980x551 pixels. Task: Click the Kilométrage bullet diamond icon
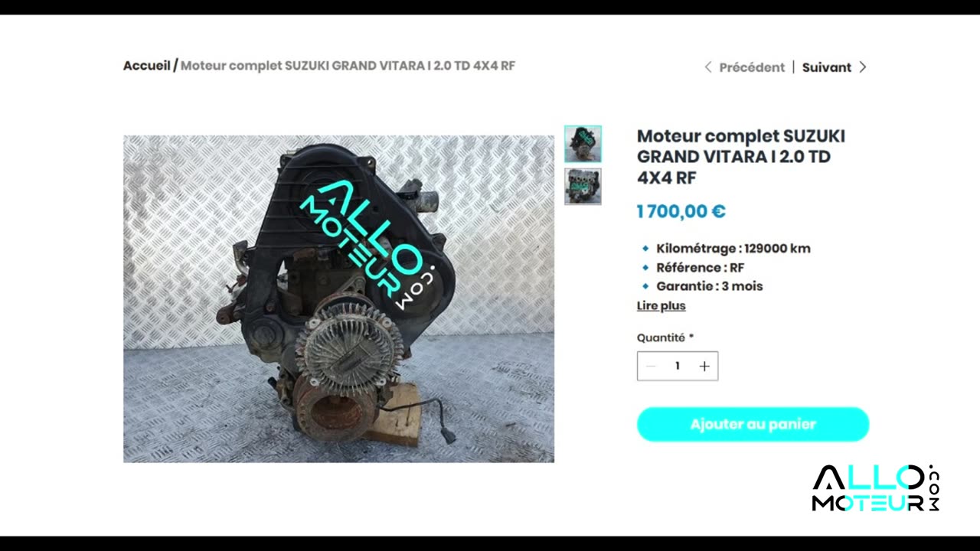[645, 249]
